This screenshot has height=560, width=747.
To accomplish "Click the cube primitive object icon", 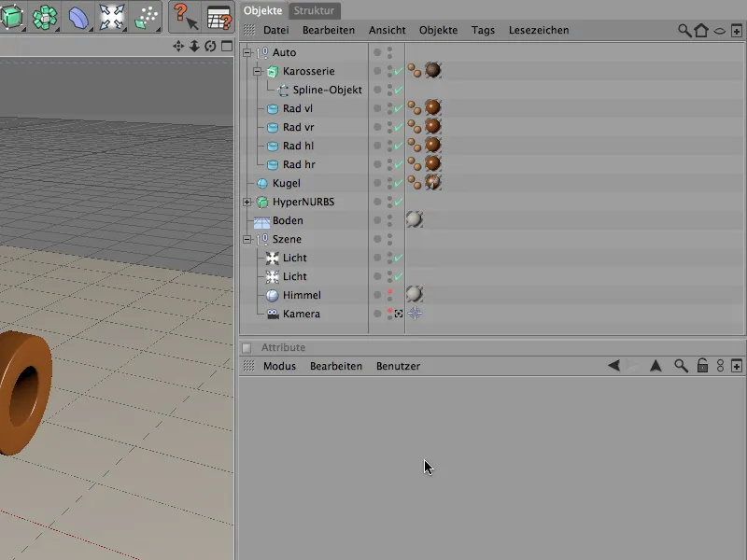I will point(14,17).
